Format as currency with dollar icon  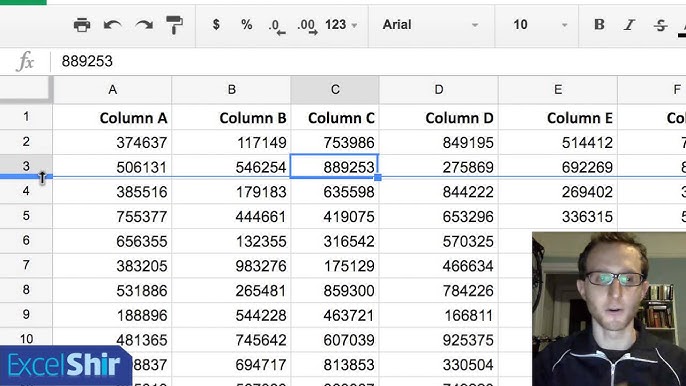[x=216, y=25]
